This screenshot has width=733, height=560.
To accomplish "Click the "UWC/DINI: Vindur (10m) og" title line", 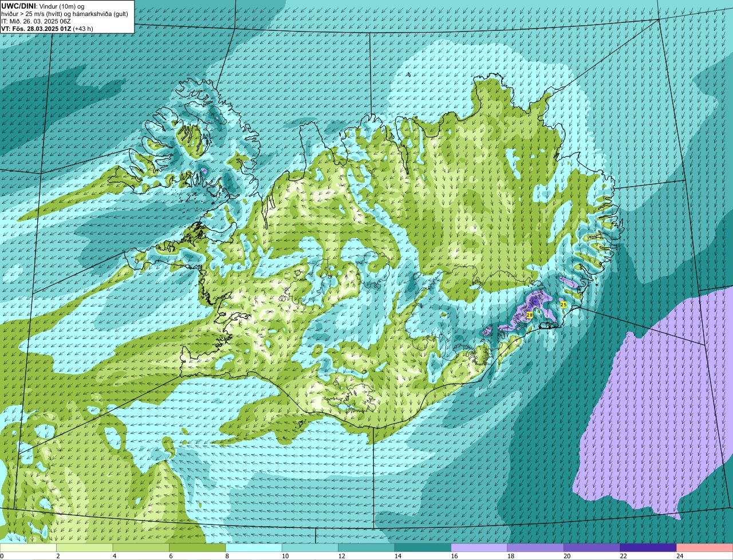I will 43,6.
